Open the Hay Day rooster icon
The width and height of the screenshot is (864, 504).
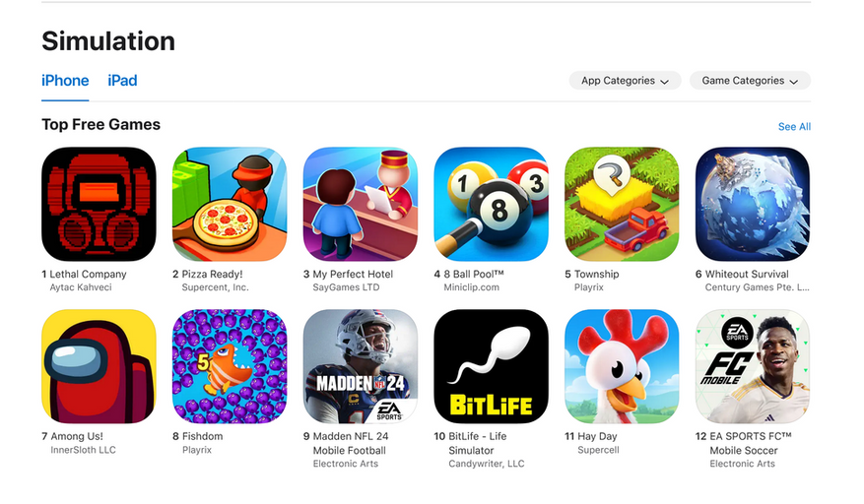click(x=622, y=366)
